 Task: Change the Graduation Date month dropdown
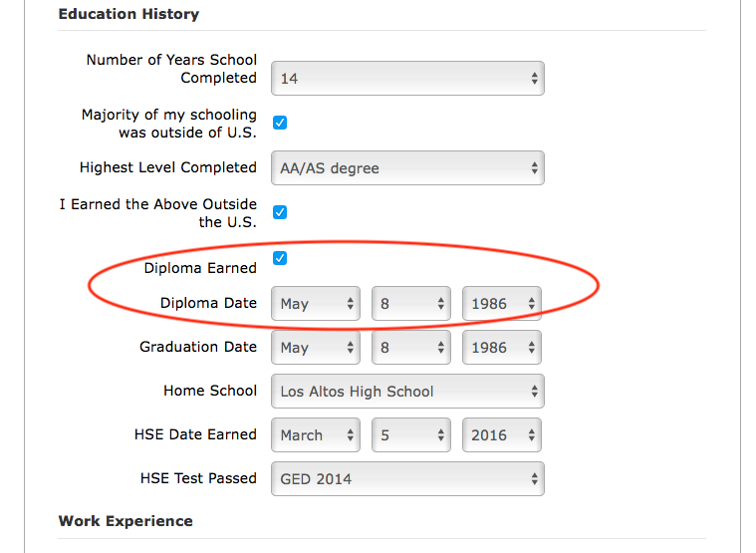pos(316,348)
